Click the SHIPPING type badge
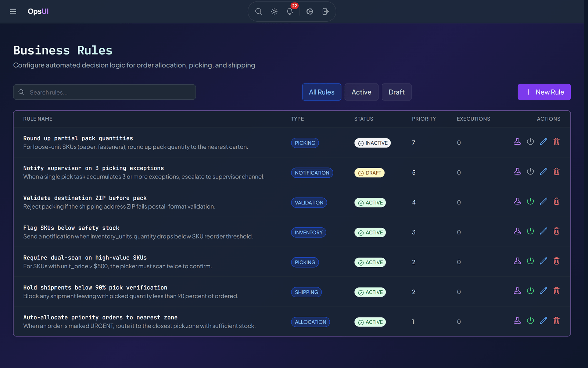The image size is (588, 368). (306, 292)
